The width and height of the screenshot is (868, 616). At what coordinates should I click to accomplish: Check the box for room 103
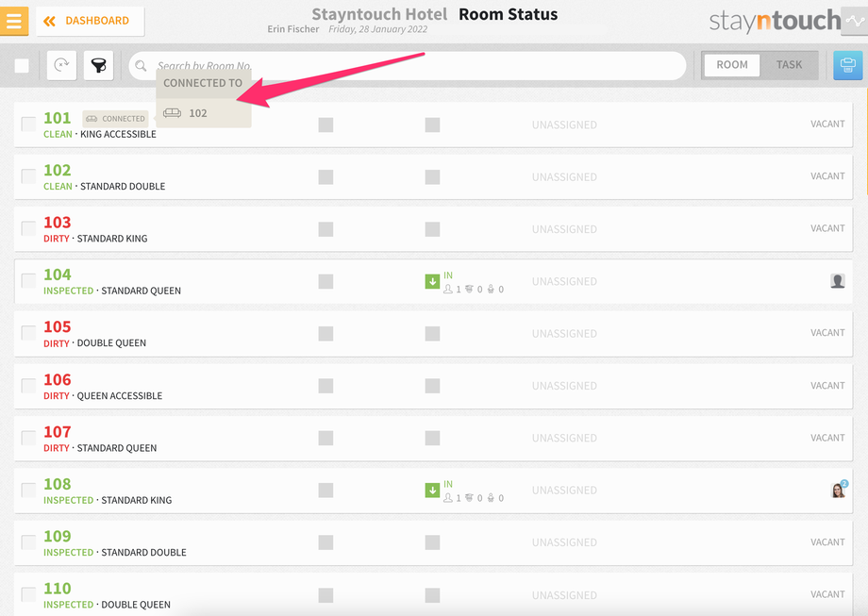[28, 228]
